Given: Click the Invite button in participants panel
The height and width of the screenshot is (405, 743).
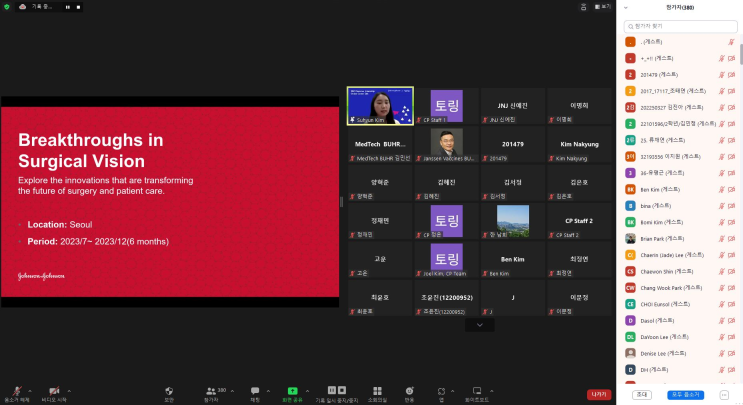Looking at the screenshot, I should pos(642,395).
